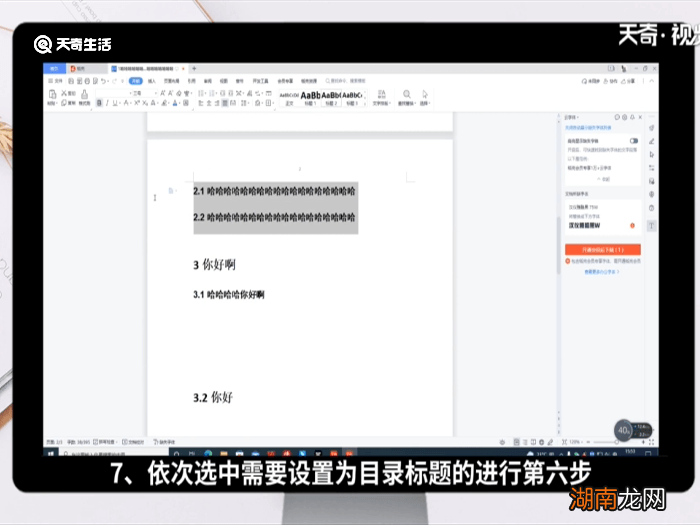Toggle the font panel switch on

pos(633,141)
